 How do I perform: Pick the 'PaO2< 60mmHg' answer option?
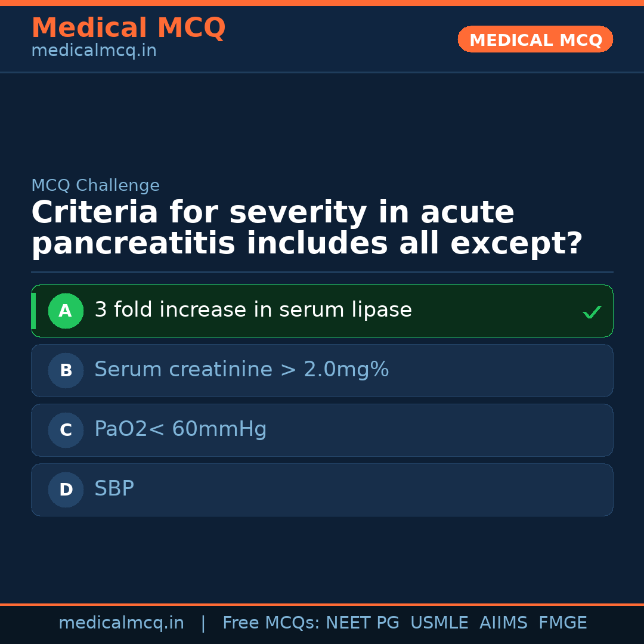click(180, 429)
